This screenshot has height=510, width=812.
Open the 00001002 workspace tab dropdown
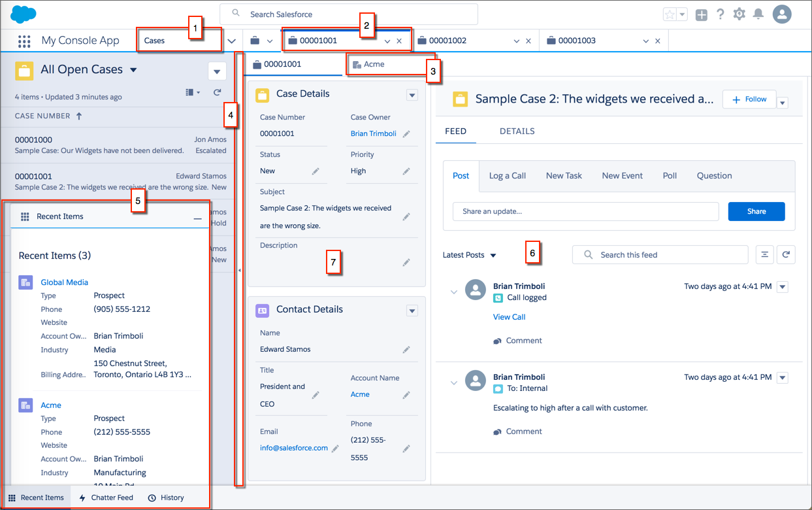click(x=516, y=41)
